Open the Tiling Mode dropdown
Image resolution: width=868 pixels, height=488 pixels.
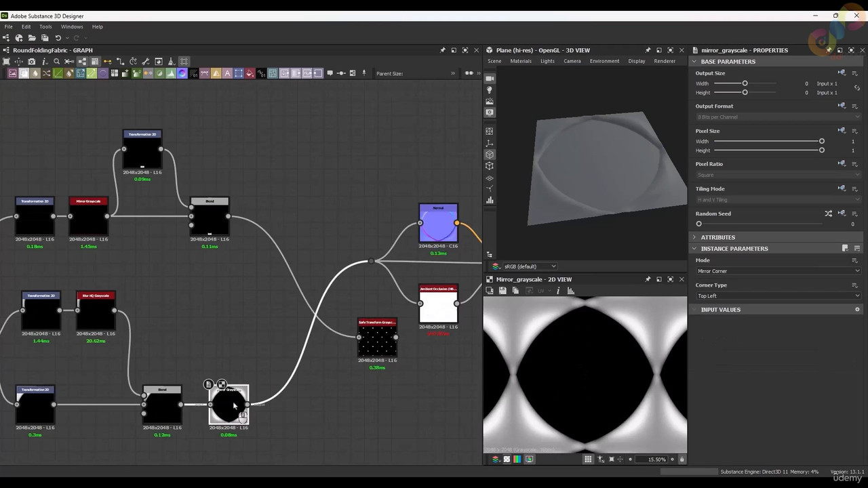click(778, 200)
